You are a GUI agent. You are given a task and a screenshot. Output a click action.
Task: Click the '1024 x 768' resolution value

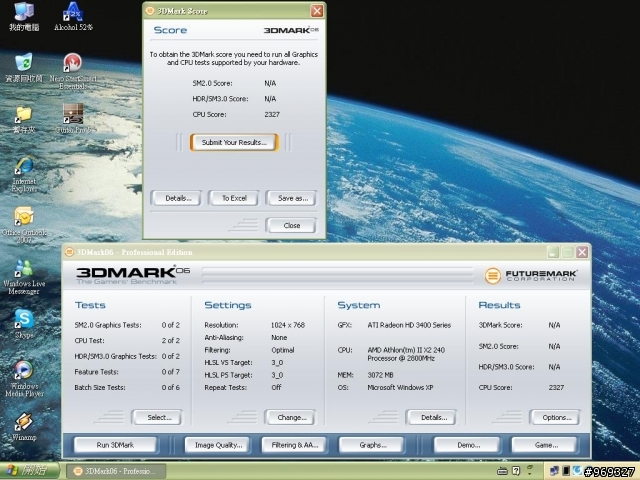[x=288, y=325]
